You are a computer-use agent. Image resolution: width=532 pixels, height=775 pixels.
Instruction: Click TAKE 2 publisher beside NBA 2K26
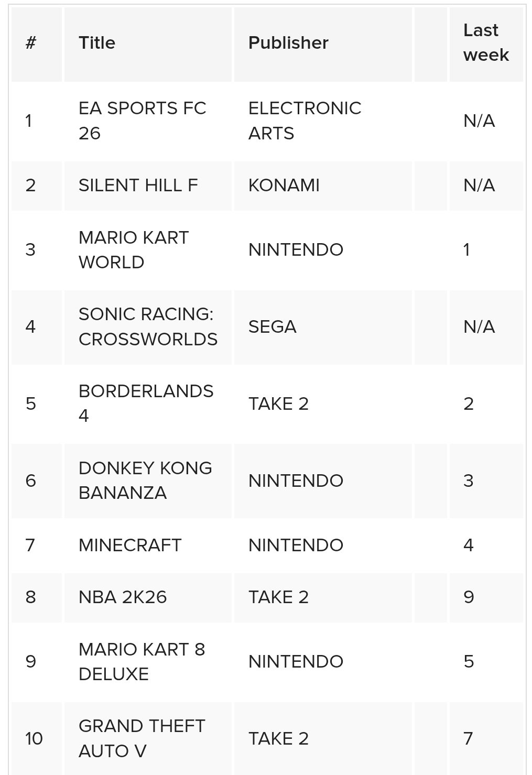[x=278, y=597]
